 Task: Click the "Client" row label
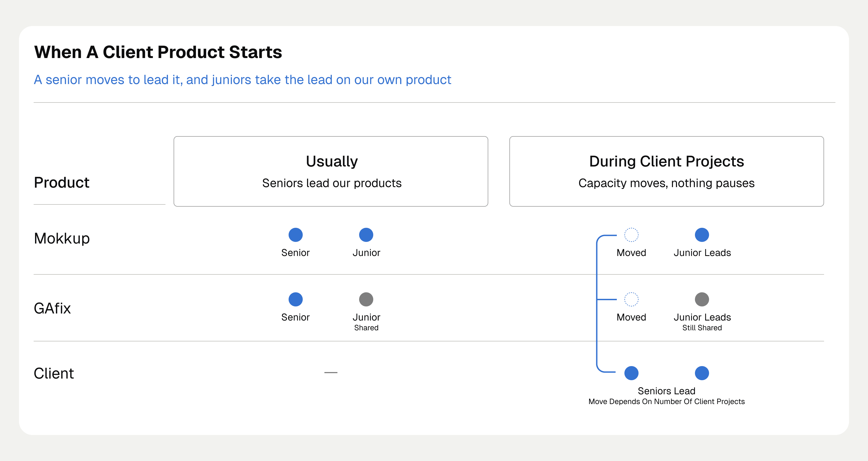(54, 373)
